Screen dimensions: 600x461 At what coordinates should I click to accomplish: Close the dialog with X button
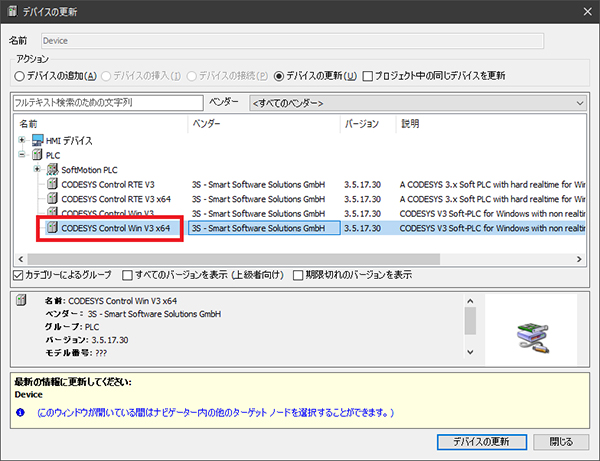588,12
